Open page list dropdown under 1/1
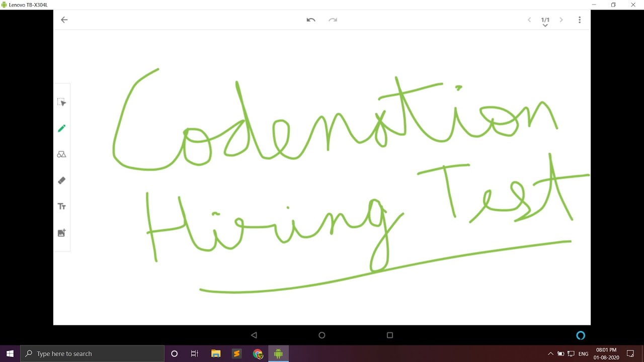 (x=545, y=26)
